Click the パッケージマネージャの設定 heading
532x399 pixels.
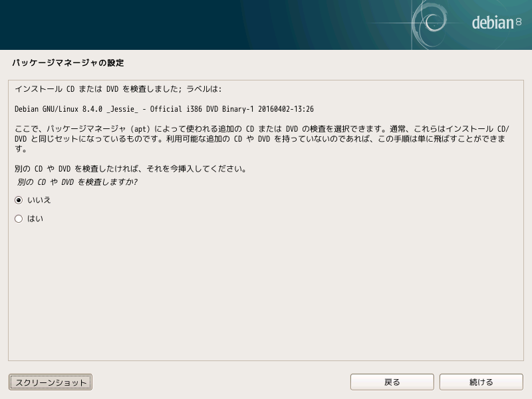pyautogui.click(x=68, y=63)
